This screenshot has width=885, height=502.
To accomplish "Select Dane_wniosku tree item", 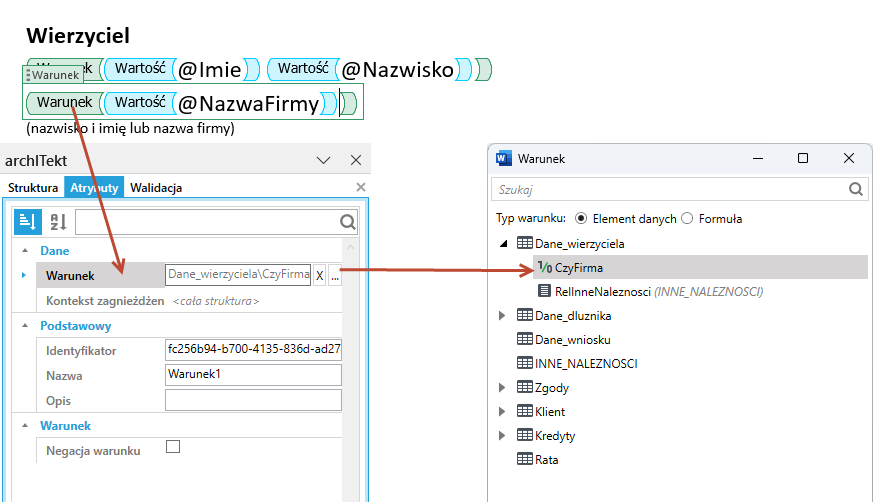I will click(572, 339).
